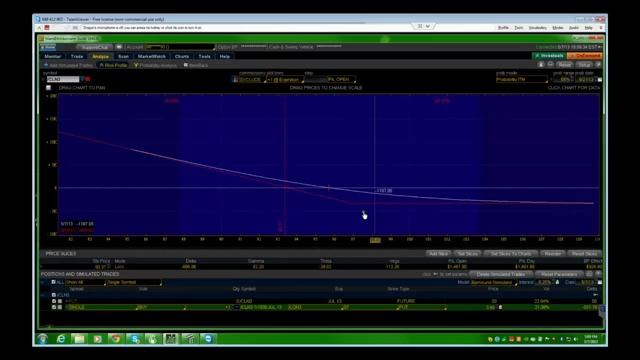Screen dimensions: 640x360
Task: Open Google Chrome from the taskbar
Action: click(x=116, y=339)
